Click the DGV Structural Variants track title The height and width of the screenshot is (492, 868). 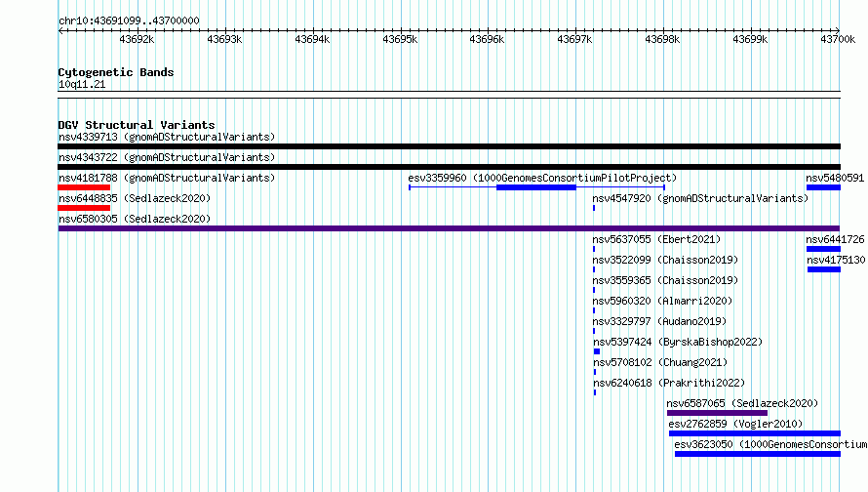(x=137, y=125)
